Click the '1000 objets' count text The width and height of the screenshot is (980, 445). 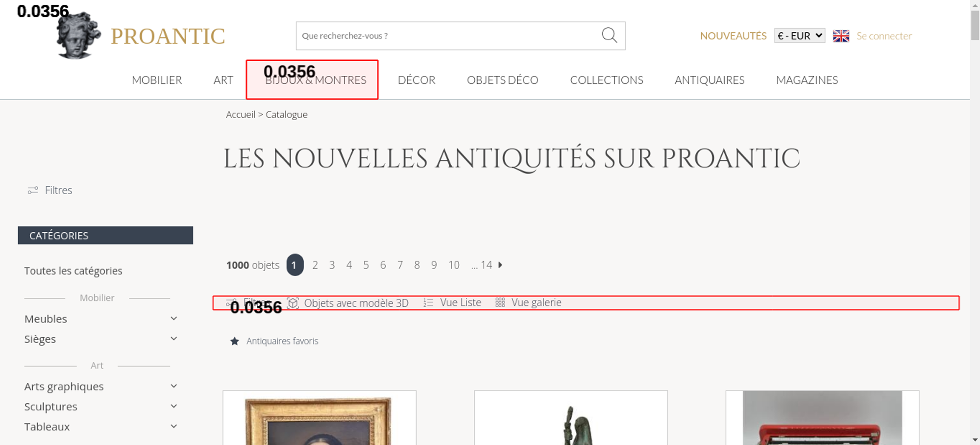(253, 265)
